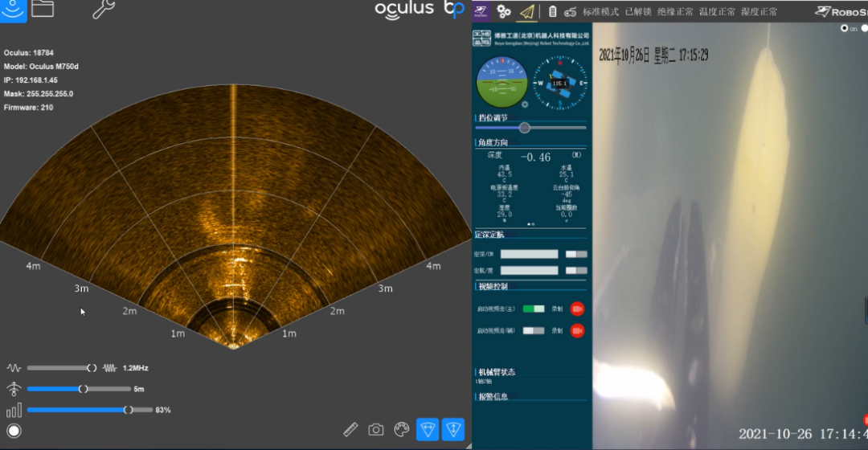The height and width of the screenshot is (450, 868).
Task: Adjust the 83% gain slider
Action: pyautogui.click(x=128, y=410)
